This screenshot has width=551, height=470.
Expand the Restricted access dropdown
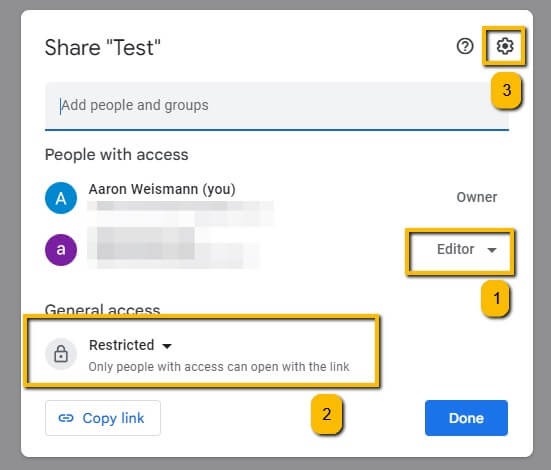[130, 345]
